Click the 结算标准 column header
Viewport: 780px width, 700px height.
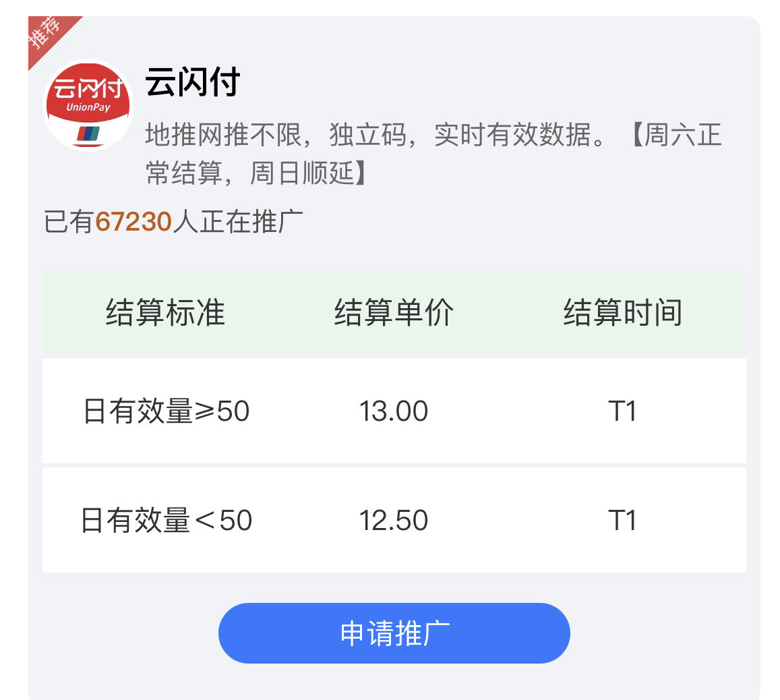(165, 312)
